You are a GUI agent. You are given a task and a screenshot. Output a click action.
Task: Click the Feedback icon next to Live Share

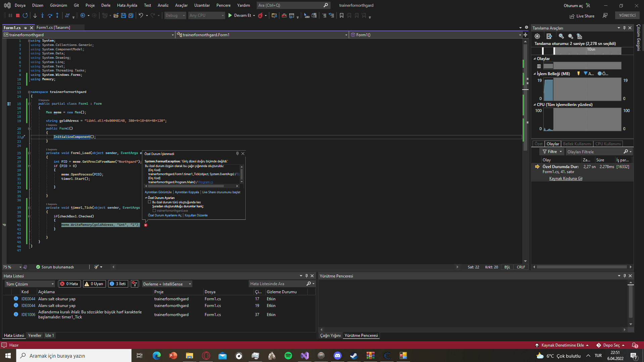tap(605, 15)
